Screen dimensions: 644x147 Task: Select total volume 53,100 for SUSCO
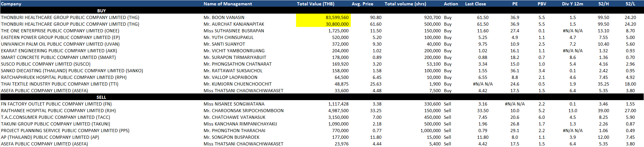434,64
